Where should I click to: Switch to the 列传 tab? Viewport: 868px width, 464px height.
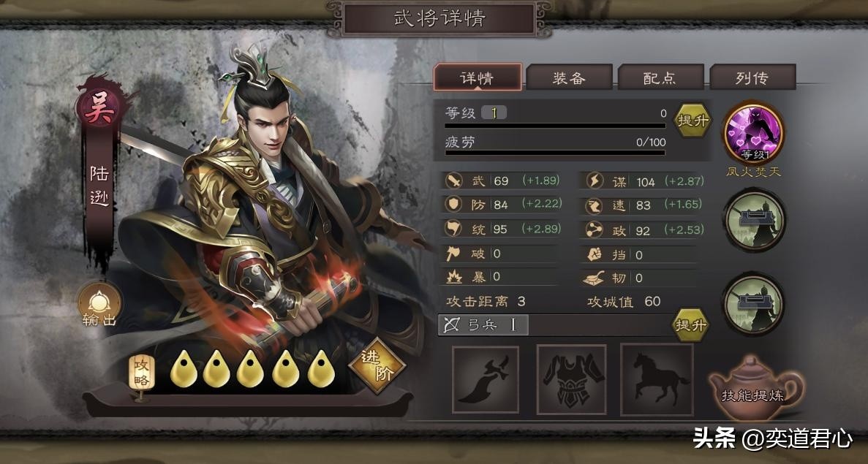(x=752, y=78)
